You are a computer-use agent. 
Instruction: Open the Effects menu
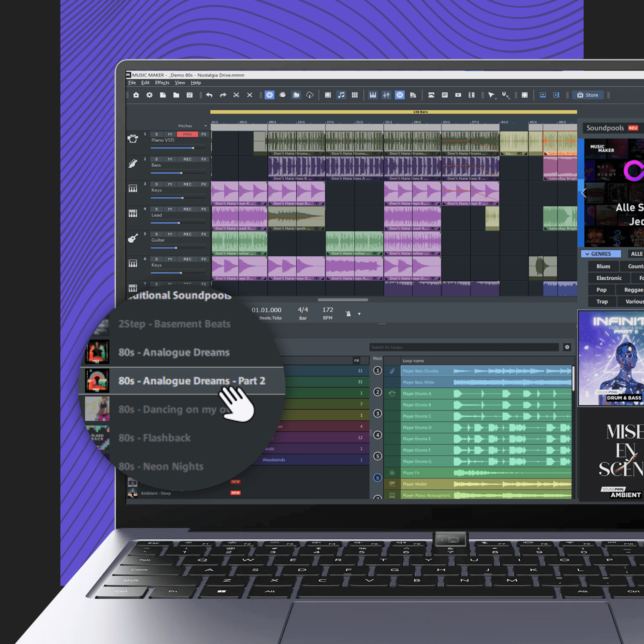pos(162,83)
